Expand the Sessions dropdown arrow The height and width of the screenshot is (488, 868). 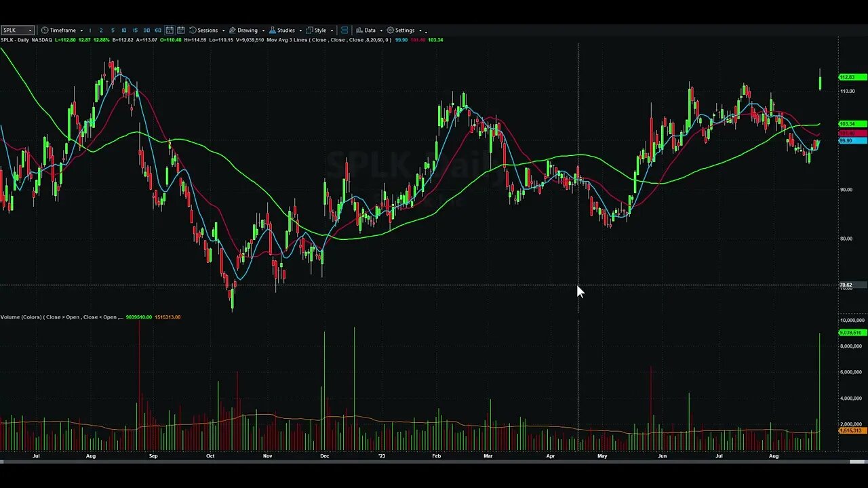point(224,30)
